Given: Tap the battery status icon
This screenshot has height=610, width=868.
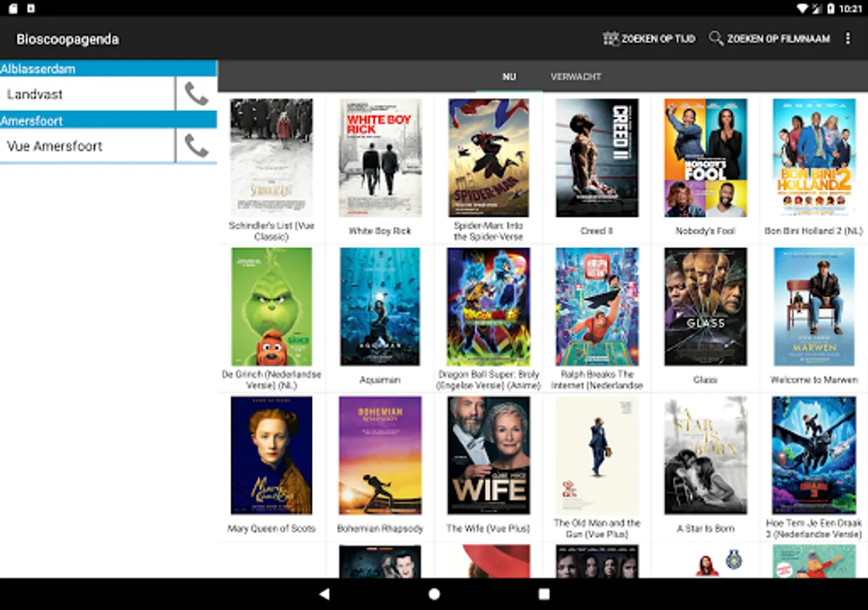Looking at the screenshot, I should coord(831,8).
